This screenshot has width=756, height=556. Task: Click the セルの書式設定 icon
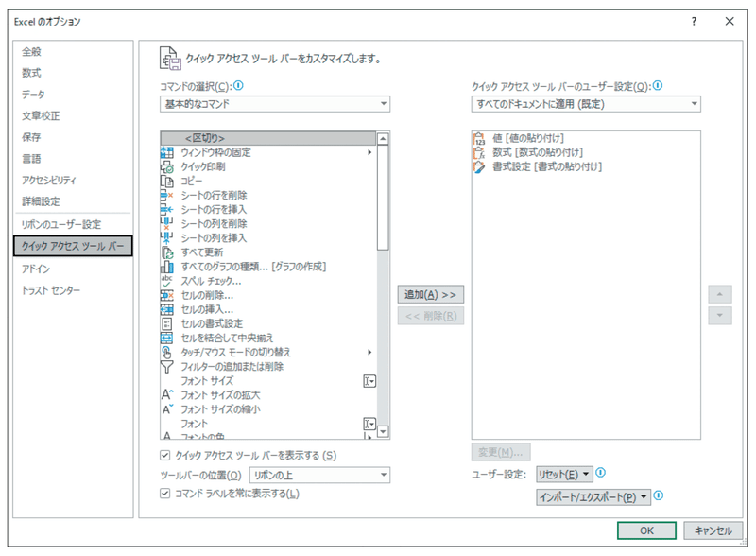click(167, 323)
